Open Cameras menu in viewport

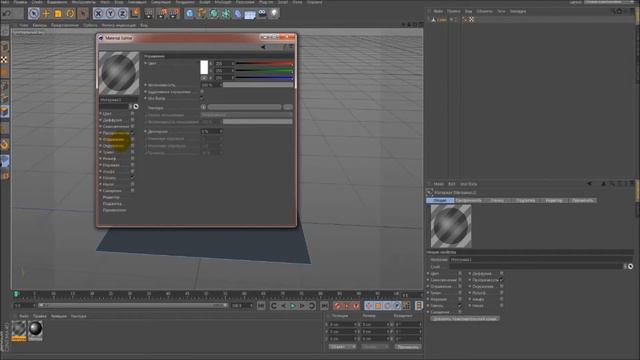click(40, 25)
